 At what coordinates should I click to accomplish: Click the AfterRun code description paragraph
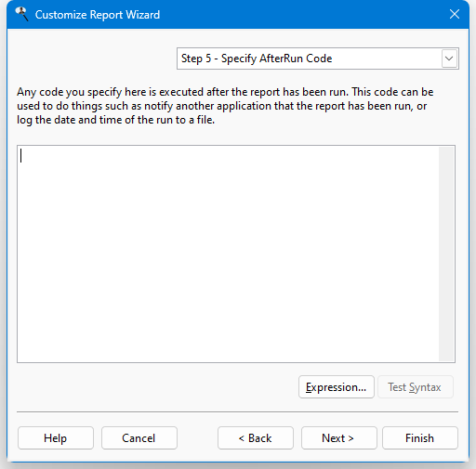pyautogui.click(x=225, y=106)
